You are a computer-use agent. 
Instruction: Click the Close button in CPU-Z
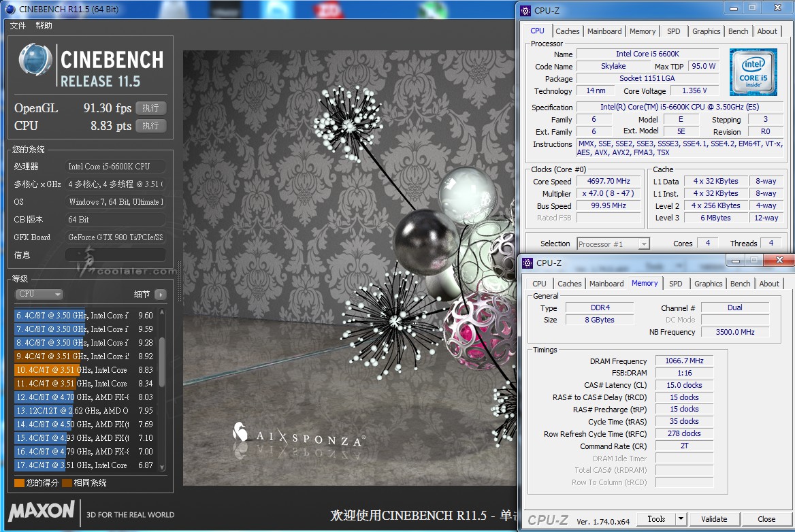(766, 519)
